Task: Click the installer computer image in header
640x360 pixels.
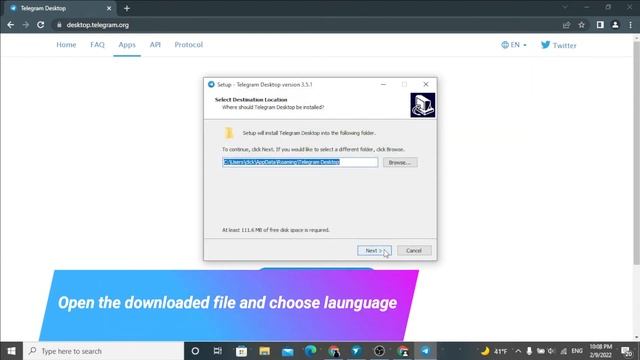Action: pyautogui.click(x=422, y=105)
